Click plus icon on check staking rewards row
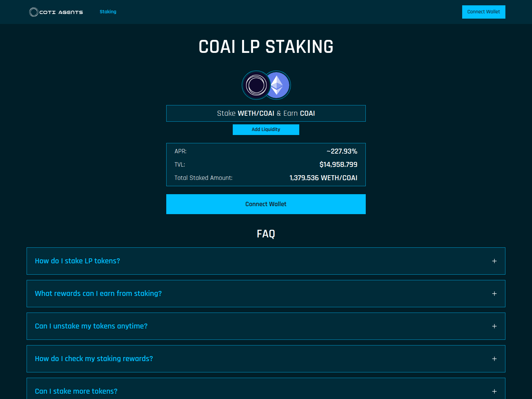The width and height of the screenshot is (532, 399). tap(494, 359)
